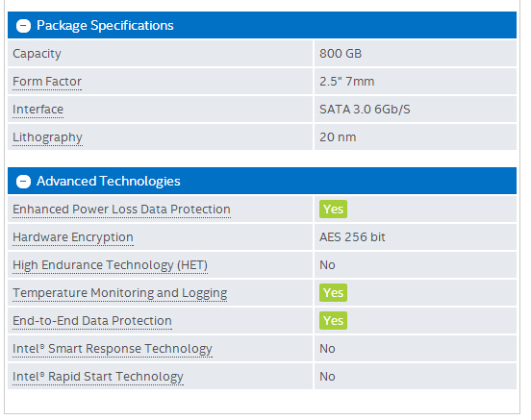The image size is (531, 420).
Task: Click the Yes badge for Enhanced Power Loss
Action: point(333,210)
